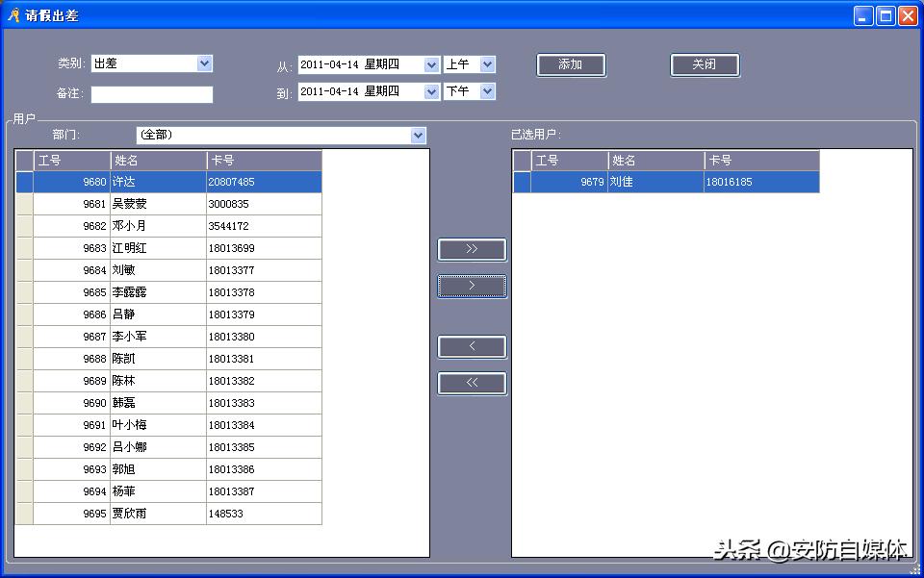Expand the 上午 time period dropdown
Image resolution: width=924 pixels, height=578 pixels.
tap(487, 64)
